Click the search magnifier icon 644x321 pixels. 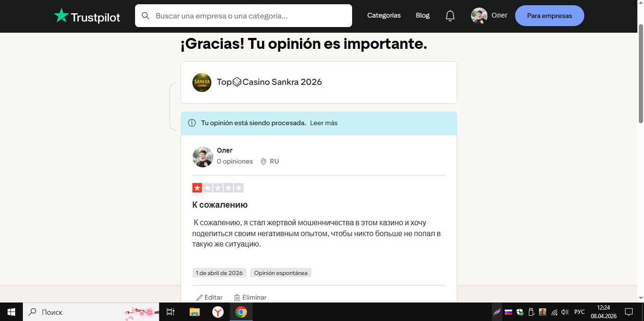pyautogui.click(x=145, y=16)
